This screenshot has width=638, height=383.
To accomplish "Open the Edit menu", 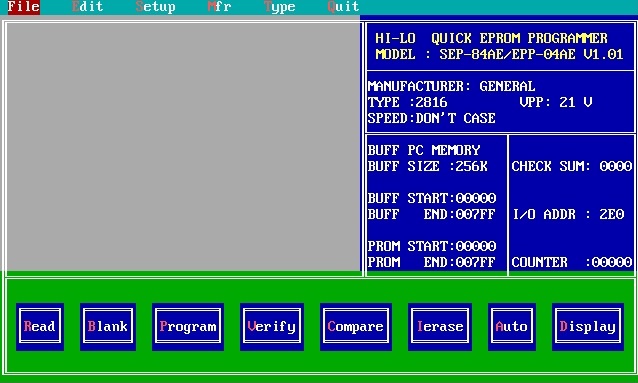I will click(x=87, y=7).
